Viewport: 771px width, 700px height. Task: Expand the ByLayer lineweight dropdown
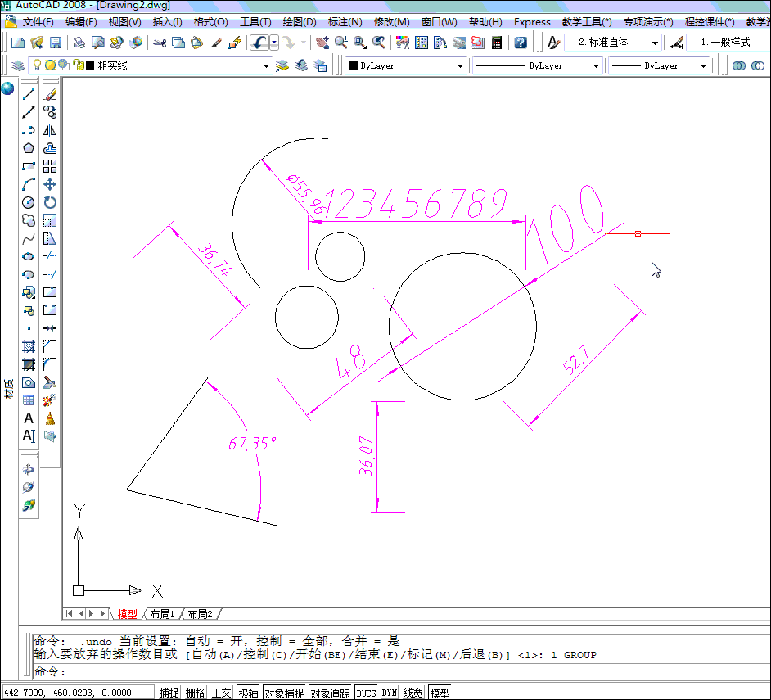pos(704,66)
